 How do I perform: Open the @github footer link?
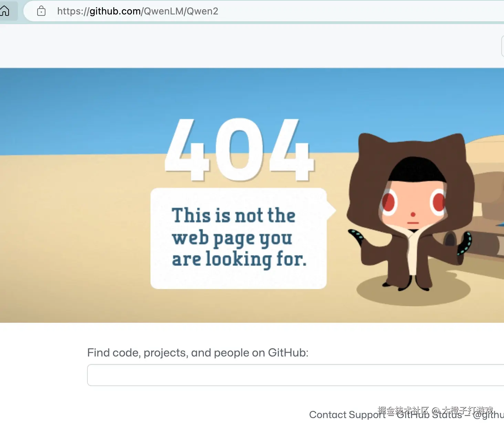[x=489, y=415]
